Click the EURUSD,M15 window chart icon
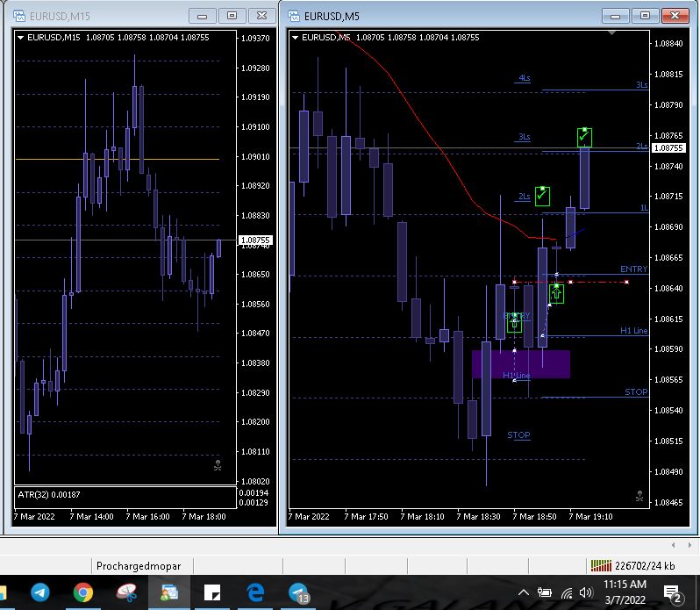This screenshot has width=700, height=610. [19, 16]
